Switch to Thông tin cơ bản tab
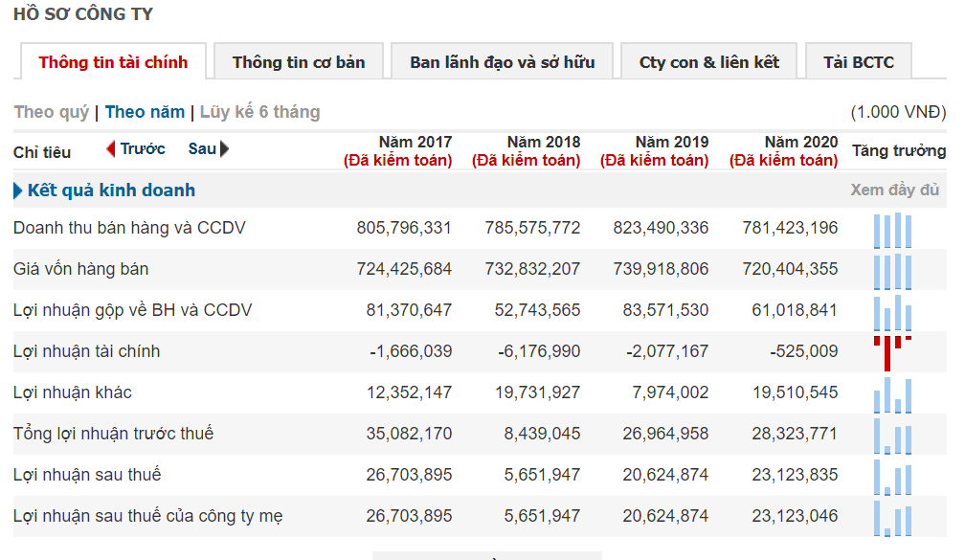 (x=299, y=62)
